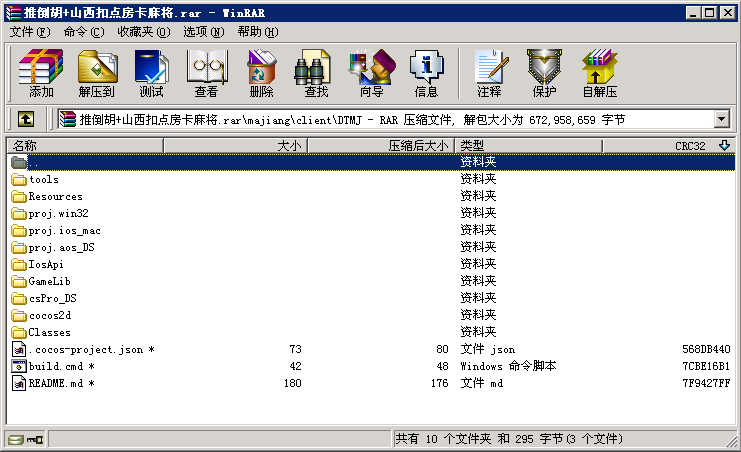The height and width of the screenshot is (452, 741).
Task: Click the 测试 (Test) toolbar icon
Action: (x=151, y=73)
